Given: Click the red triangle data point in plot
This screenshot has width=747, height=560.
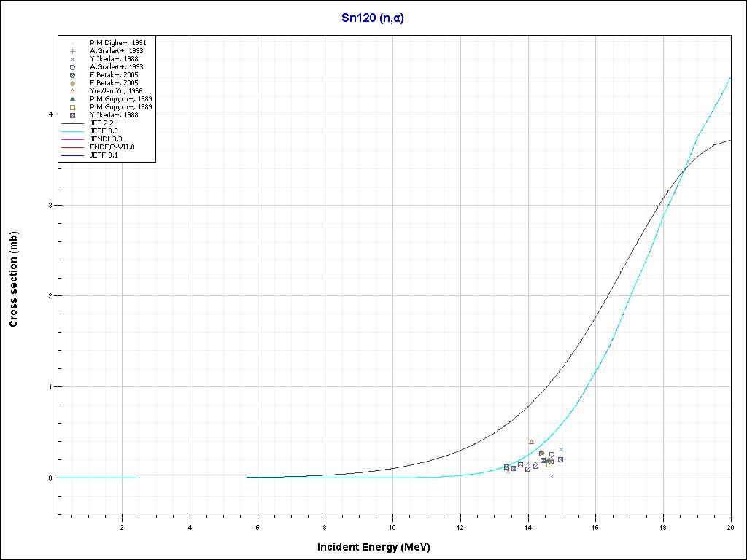Looking at the screenshot, I should 531,442.
